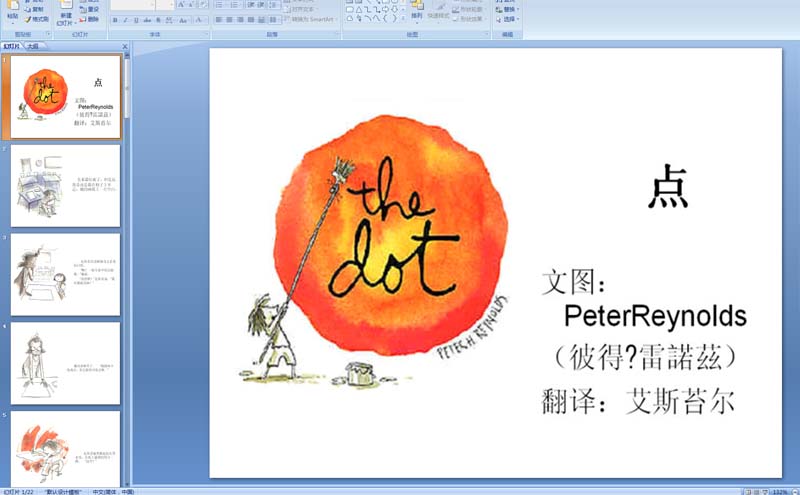Open the font name combo box
The image size is (800, 495).
pyautogui.click(x=133, y=5)
